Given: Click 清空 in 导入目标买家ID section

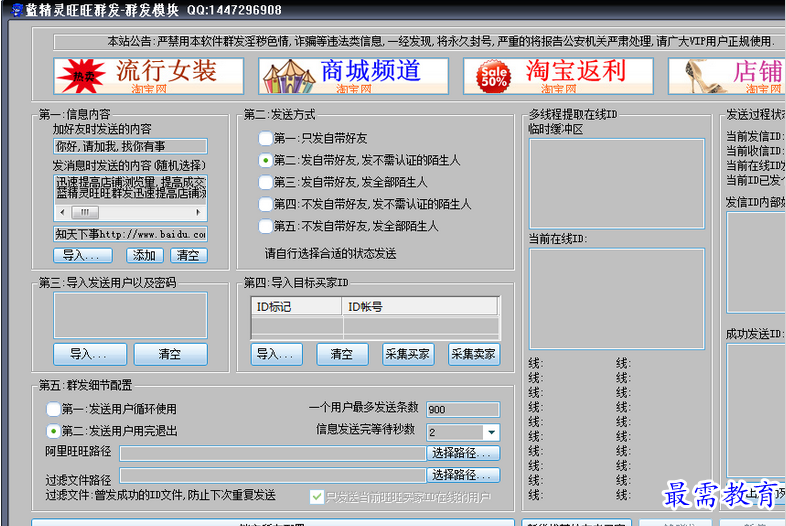Looking at the screenshot, I should point(342,354).
